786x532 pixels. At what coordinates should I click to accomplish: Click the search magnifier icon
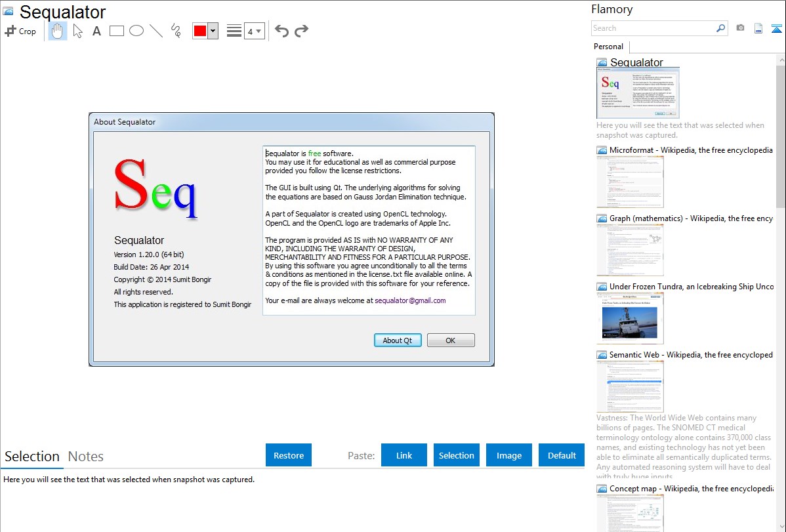tap(720, 28)
